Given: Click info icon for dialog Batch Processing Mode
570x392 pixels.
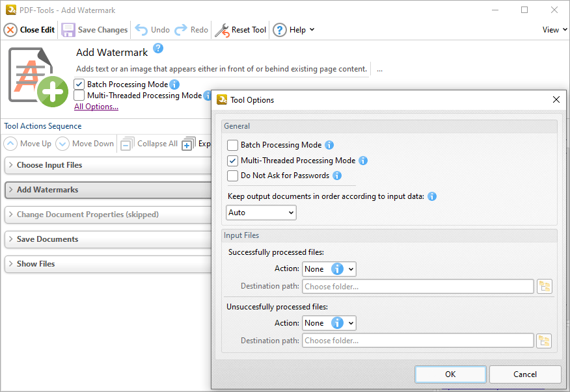Looking at the screenshot, I should [x=329, y=145].
